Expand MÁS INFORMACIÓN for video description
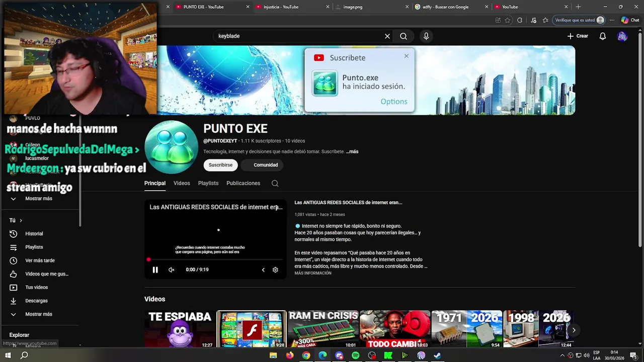Image resolution: width=644 pixels, height=362 pixels. [x=313, y=274]
